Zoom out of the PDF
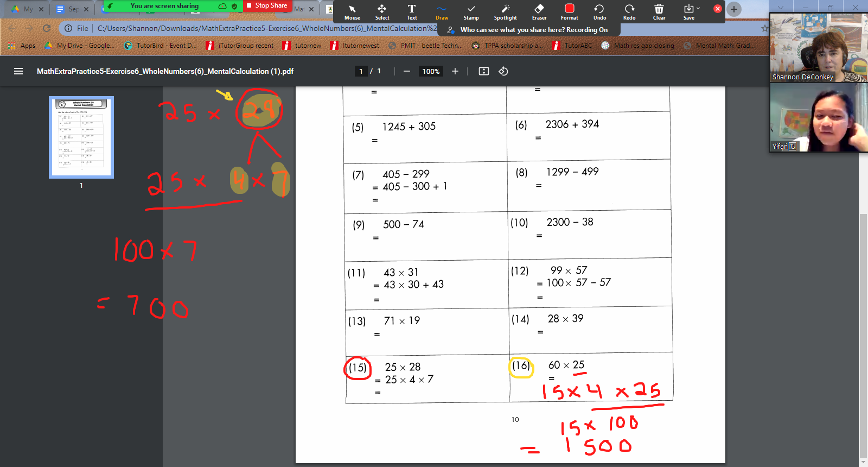The width and height of the screenshot is (868, 467). (x=406, y=71)
